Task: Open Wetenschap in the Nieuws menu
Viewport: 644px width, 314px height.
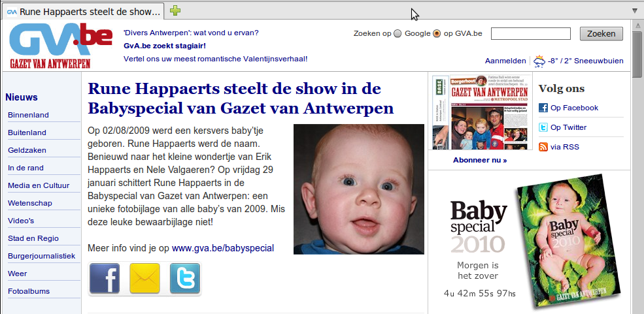Action: tap(30, 203)
